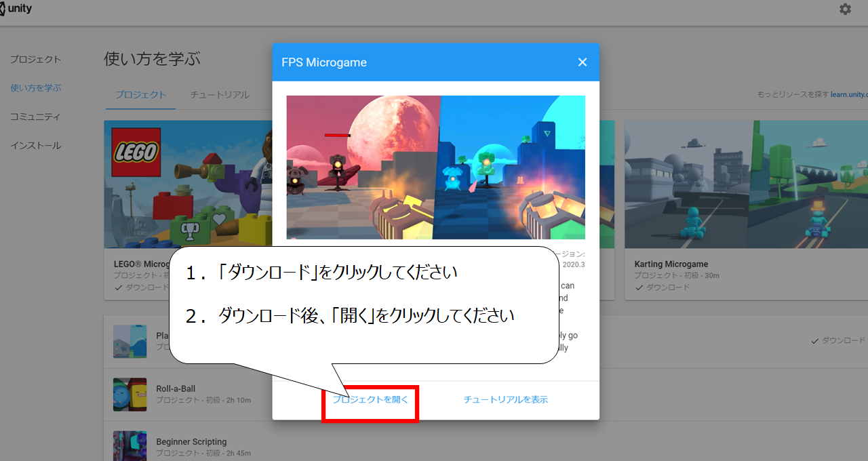Click チュートリアルを表示 button
This screenshot has height=461, width=868.
click(506, 400)
